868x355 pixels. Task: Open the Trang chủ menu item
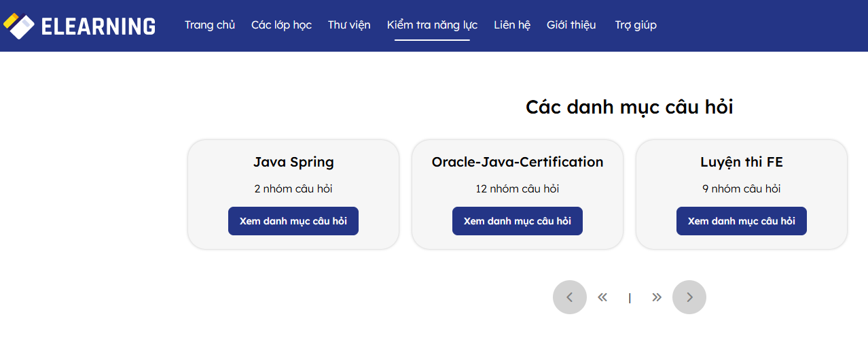coord(210,25)
